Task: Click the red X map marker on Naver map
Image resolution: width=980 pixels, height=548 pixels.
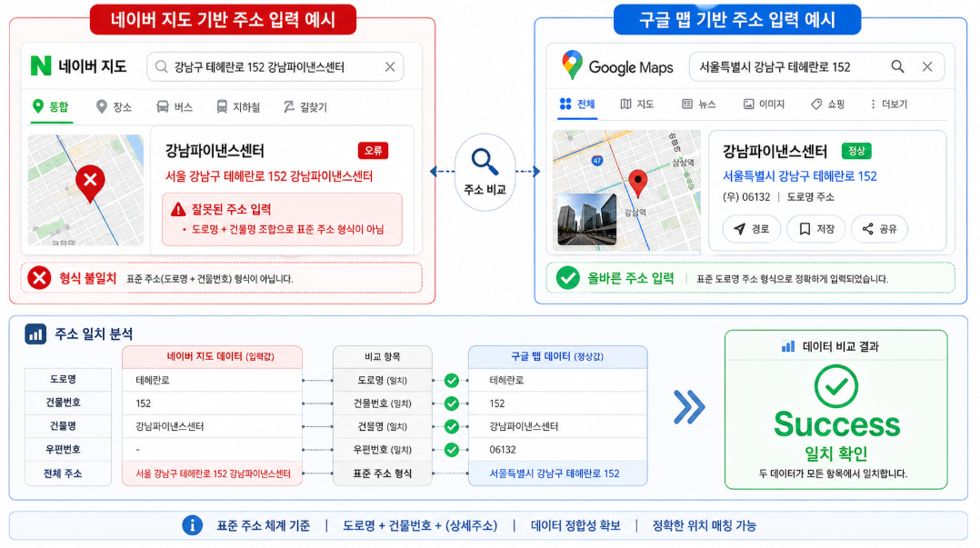Action: (x=90, y=183)
